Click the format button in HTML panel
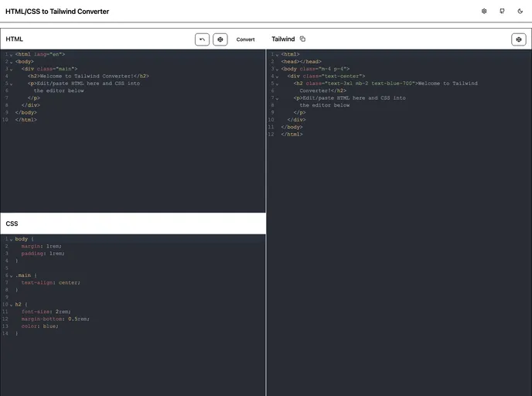Image resolution: width=532 pixels, height=396 pixels. [x=220, y=39]
